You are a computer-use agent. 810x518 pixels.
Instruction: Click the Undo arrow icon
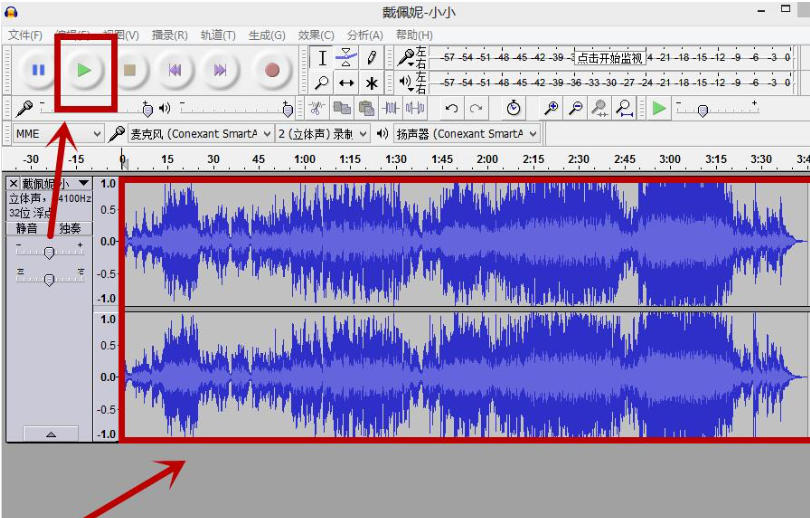point(452,108)
